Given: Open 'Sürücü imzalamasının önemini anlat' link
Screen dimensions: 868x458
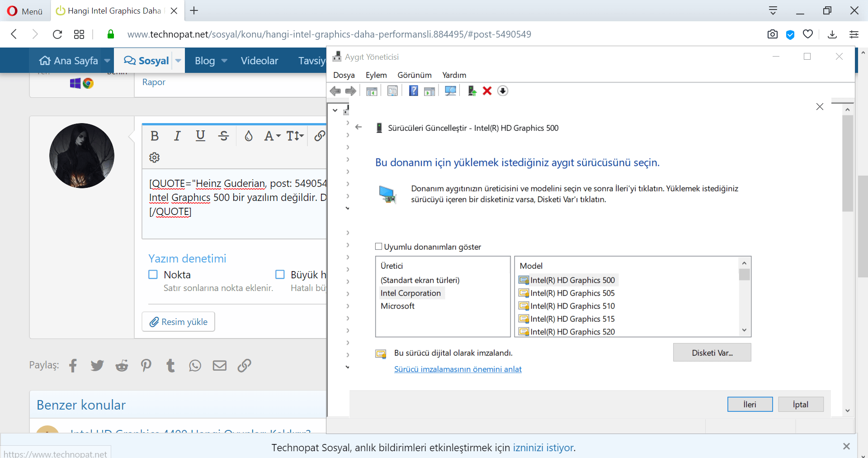Looking at the screenshot, I should pos(458,369).
